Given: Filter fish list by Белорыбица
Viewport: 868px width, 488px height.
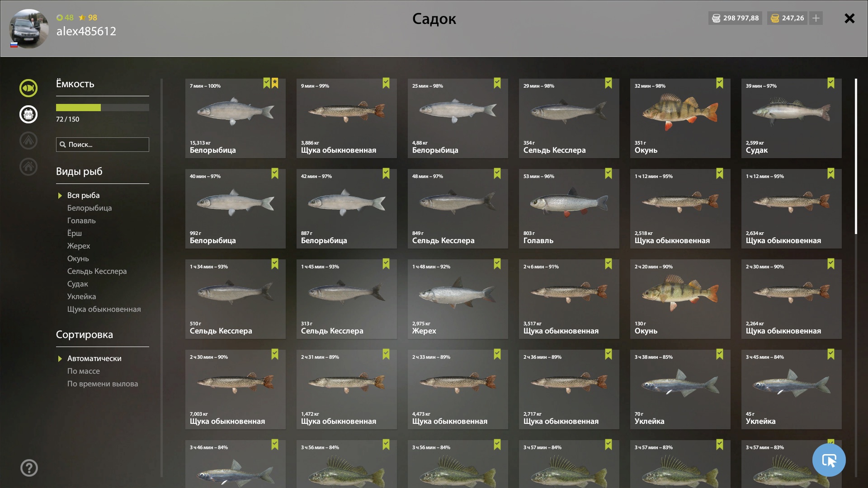Looking at the screenshot, I should pyautogui.click(x=90, y=208).
